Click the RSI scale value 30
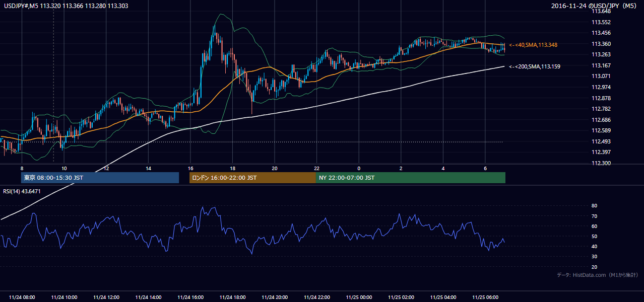644x302 pixels. click(594, 257)
